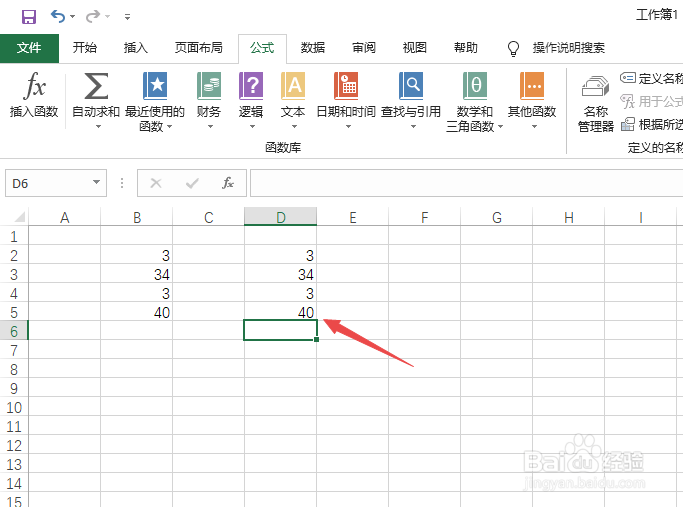Select cell B2 containing 3
Screen dimensions: 683x507
[137, 255]
